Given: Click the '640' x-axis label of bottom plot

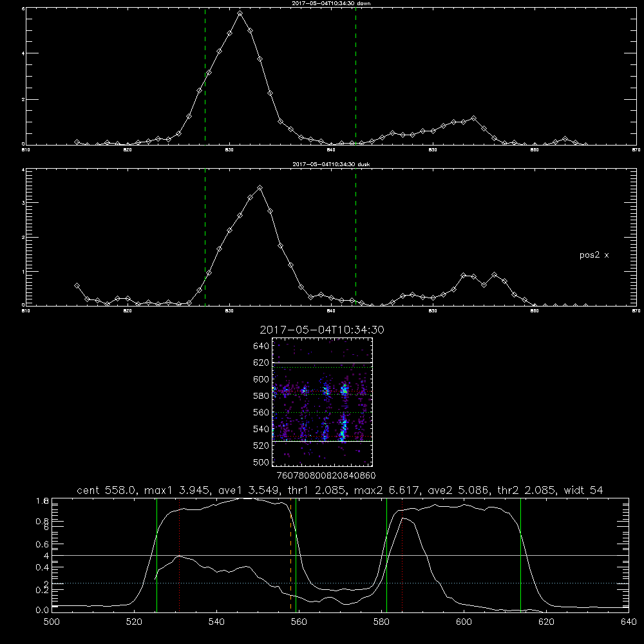Looking at the screenshot, I should pos(629,622).
